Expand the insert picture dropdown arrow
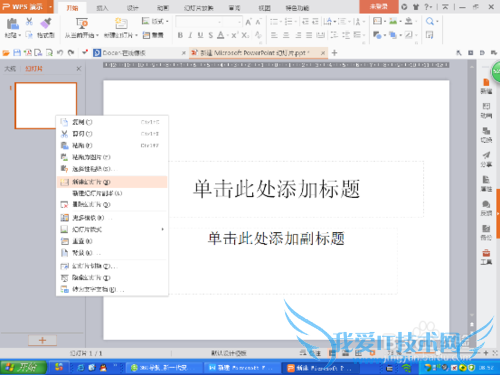500x375 pixels. (400, 22)
